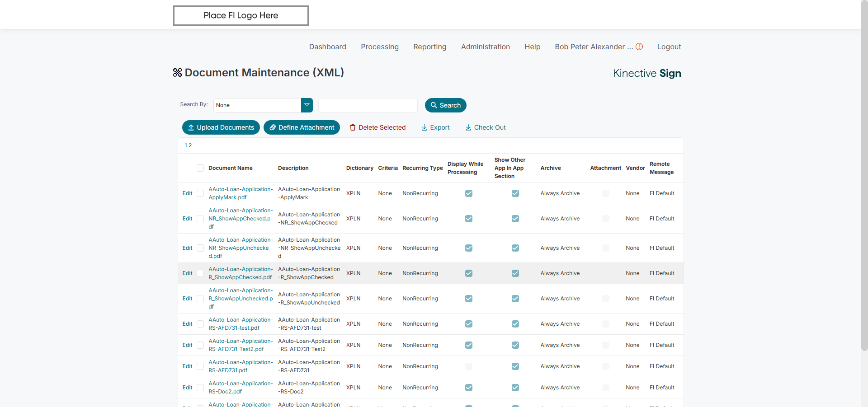Expand the Administration menu
868x407 pixels.
tap(485, 47)
